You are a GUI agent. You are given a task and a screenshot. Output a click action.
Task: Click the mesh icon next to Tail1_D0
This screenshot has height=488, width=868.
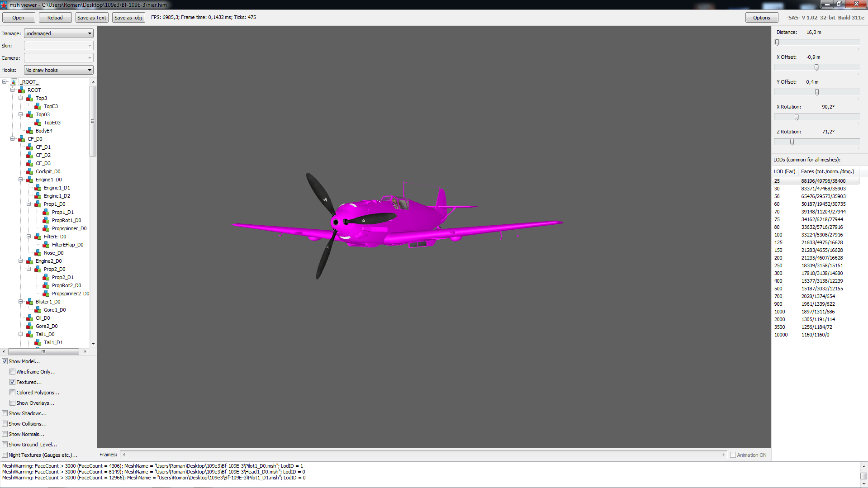(30, 334)
